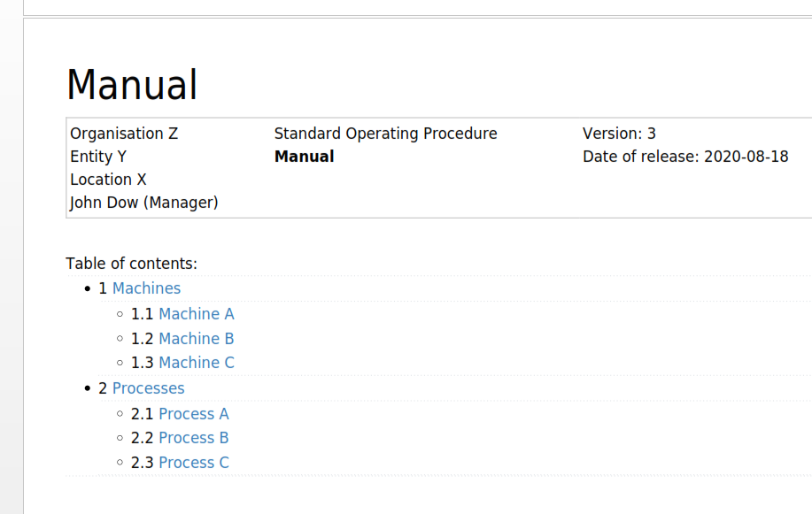This screenshot has height=514, width=812.
Task: Open the Processes section link
Action: 148,388
